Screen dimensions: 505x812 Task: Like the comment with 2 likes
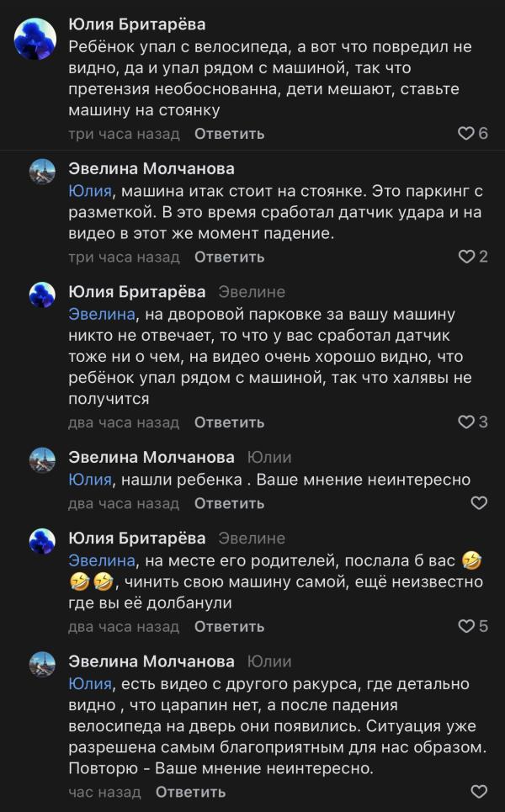(466, 257)
